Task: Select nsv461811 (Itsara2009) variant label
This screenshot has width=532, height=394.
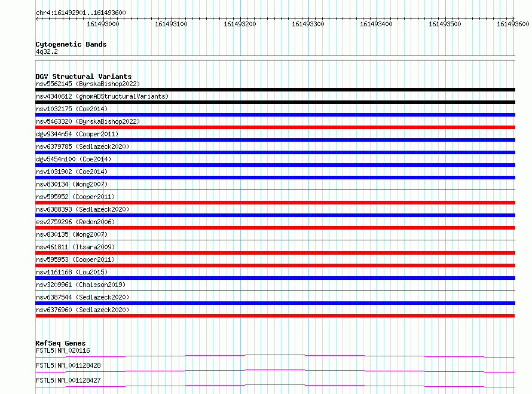Action: point(75,247)
